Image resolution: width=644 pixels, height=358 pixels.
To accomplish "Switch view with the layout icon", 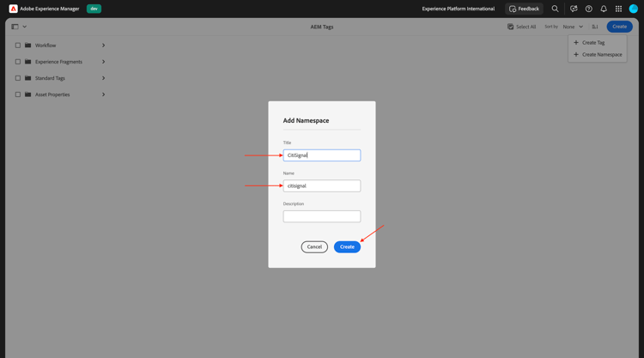I will click(x=595, y=27).
